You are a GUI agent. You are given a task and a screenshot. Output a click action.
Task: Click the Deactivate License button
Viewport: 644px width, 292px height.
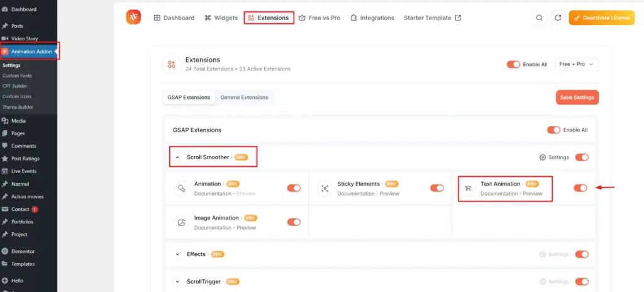pyautogui.click(x=602, y=18)
